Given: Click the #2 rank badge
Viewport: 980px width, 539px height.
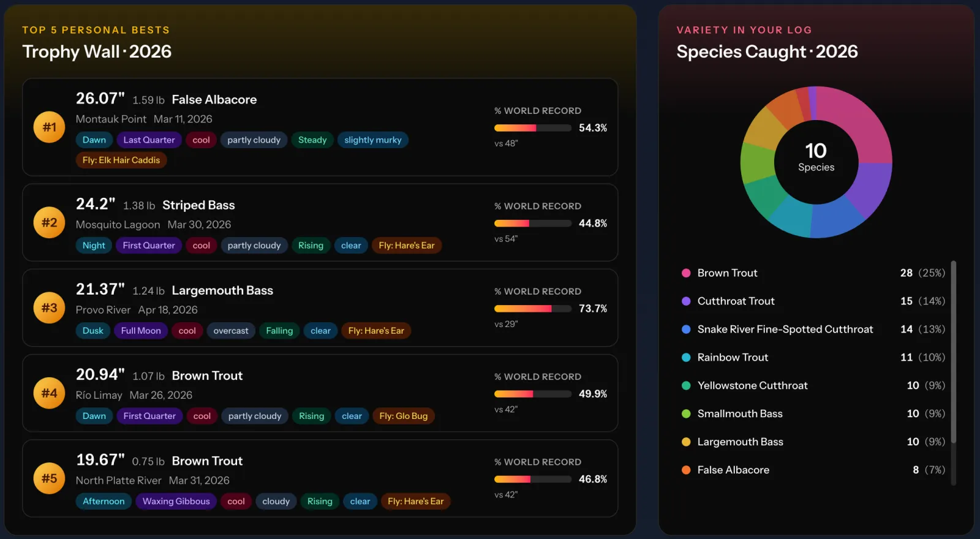Looking at the screenshot, I should 49,222.
